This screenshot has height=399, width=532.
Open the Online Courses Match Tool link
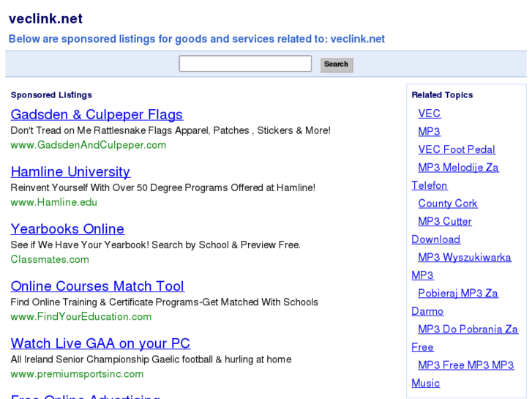point(97,286)
